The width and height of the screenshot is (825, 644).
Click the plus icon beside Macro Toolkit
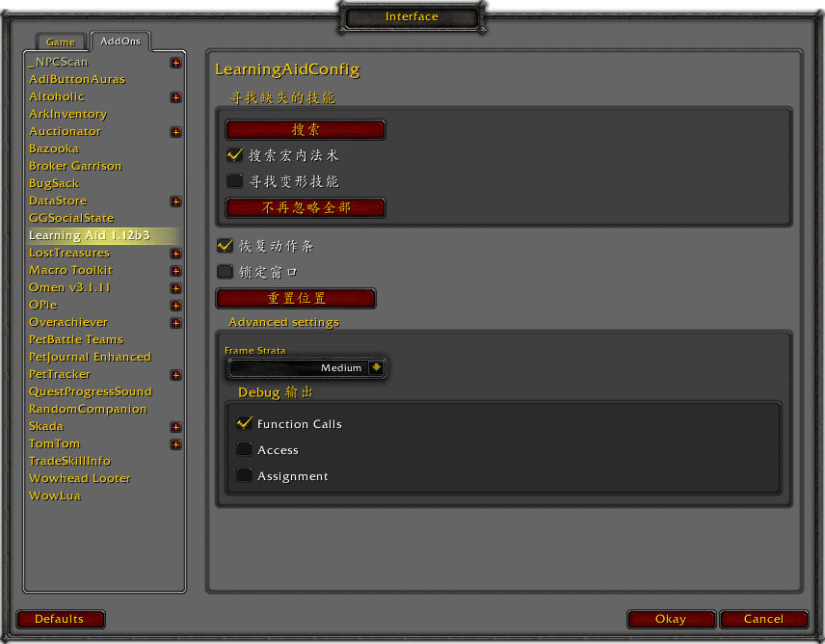[175, 271]
